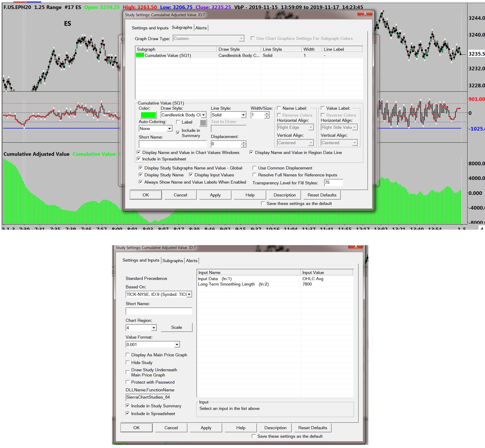The image size is (485, 448).
Task: Enable Display As Main Price Graph
Action: (127, 355)
